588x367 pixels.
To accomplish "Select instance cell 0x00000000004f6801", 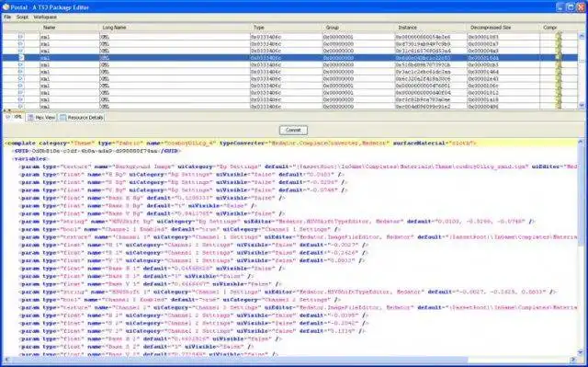I will [x=431, y=86].
